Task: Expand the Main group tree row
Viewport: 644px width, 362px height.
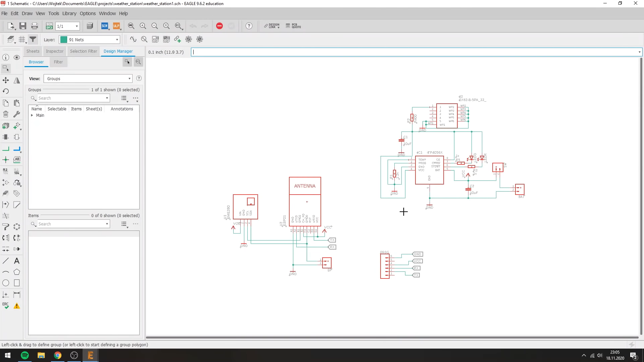Action: coord(32,115)
